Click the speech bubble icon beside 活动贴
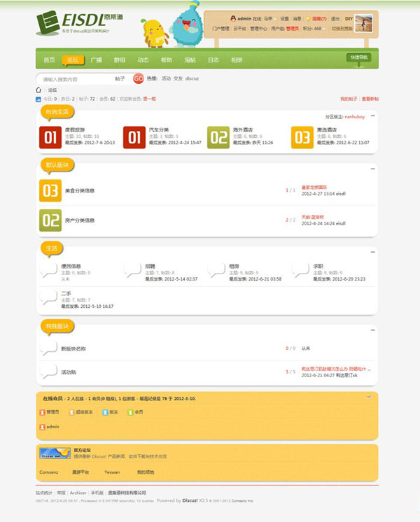Viewport: 420px width, 522px height. click(48, 372)
